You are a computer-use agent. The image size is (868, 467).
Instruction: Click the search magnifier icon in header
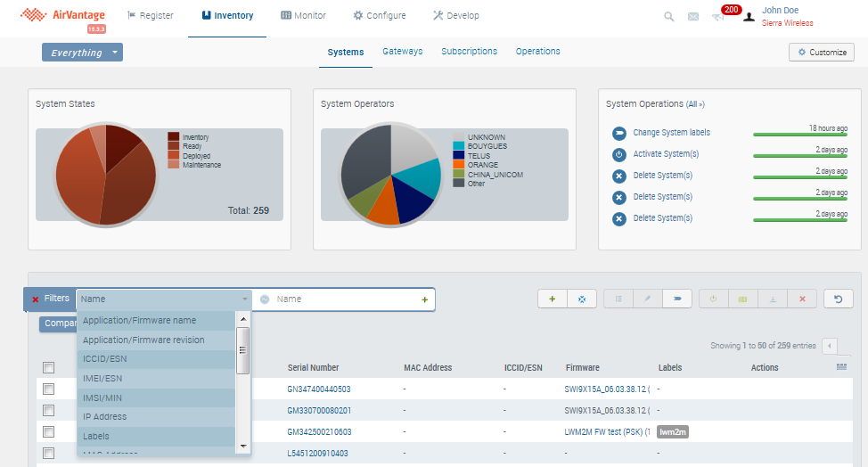click(669, 16)
